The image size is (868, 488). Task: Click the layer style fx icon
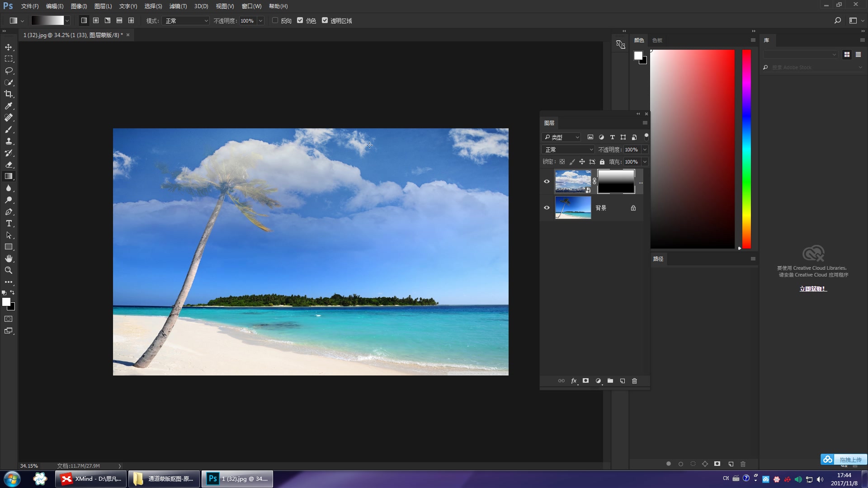tap(574, 381)
